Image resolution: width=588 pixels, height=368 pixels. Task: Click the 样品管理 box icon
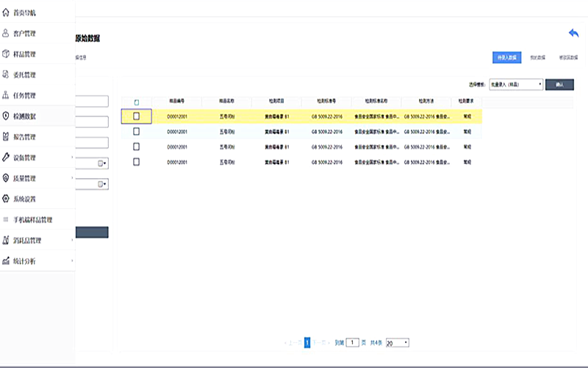coord(7,54)
